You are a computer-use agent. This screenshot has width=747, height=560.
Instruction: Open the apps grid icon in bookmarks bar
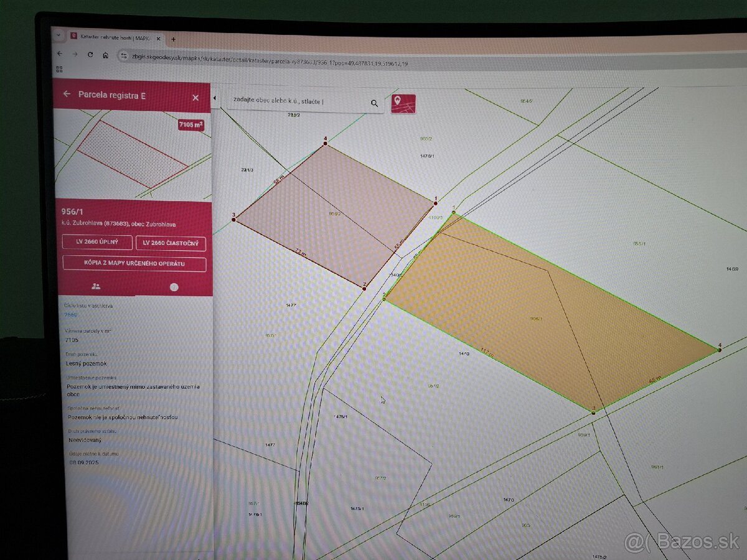(x=60, y=68)
